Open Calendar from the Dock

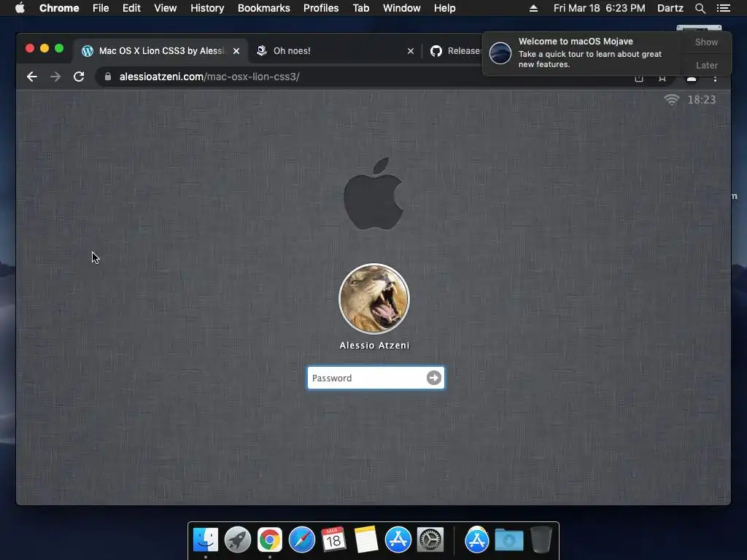point(333,540)
